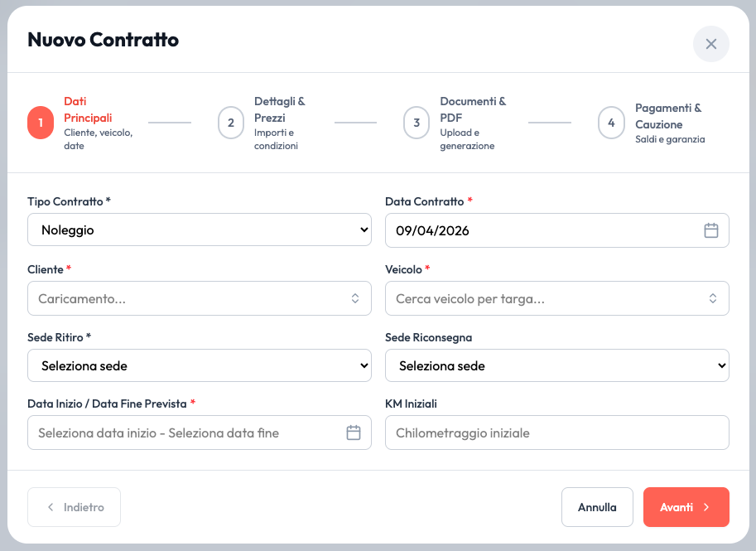Click inside the KM Iniziali input field

pos(556,432)
